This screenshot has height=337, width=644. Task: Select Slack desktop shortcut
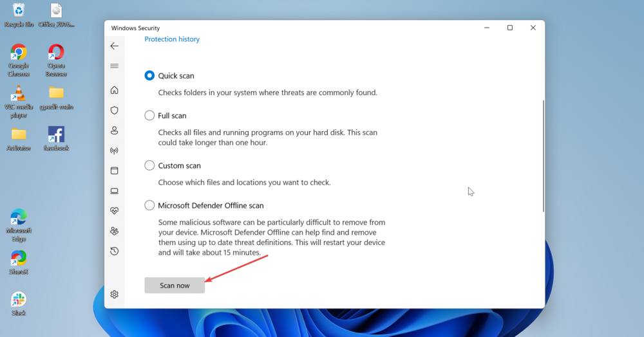click(19, 304)
